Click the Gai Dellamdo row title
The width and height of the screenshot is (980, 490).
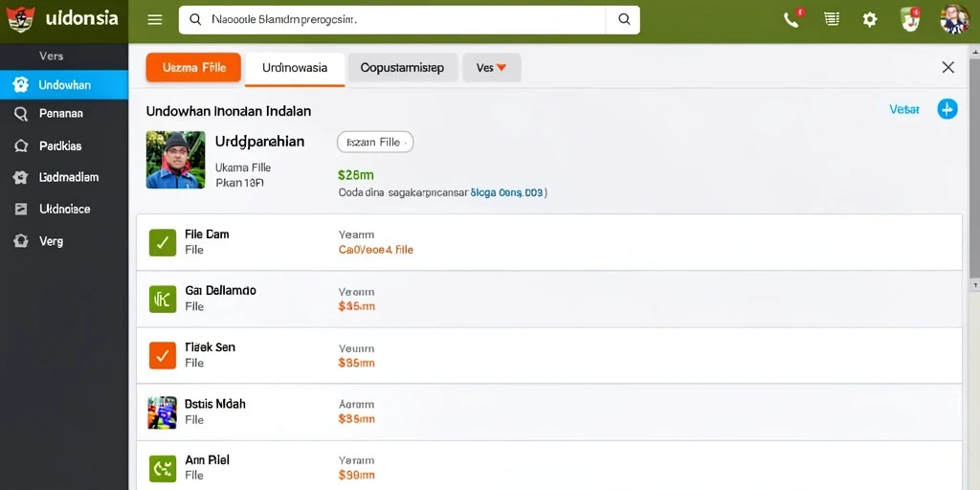pyautogui.click(x=221, y=291)
